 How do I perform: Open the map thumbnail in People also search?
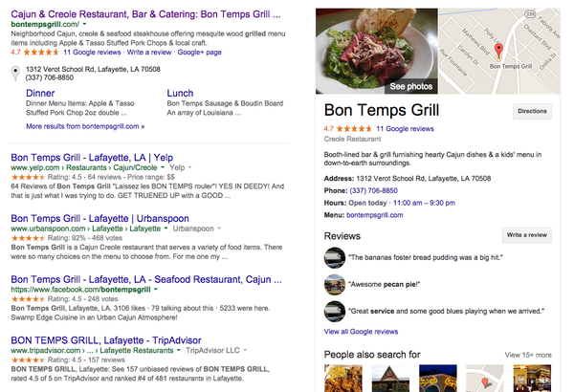(x=485, y=378)
